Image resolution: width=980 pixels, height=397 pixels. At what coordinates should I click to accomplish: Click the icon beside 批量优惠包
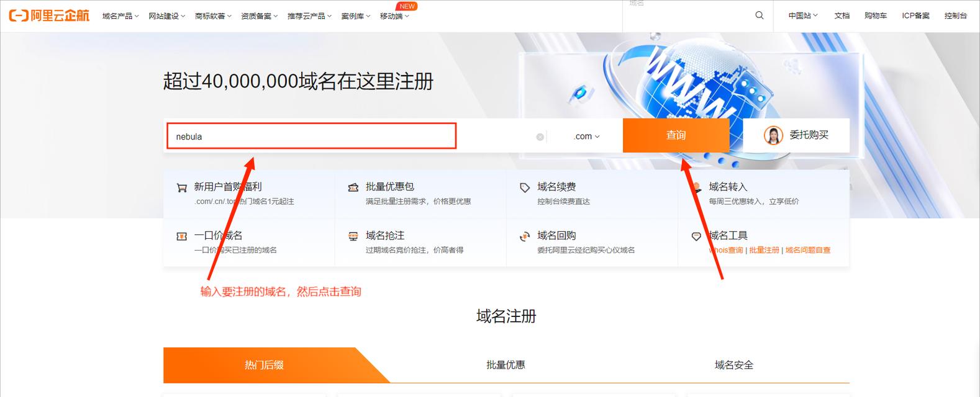[x=353, y=187]
